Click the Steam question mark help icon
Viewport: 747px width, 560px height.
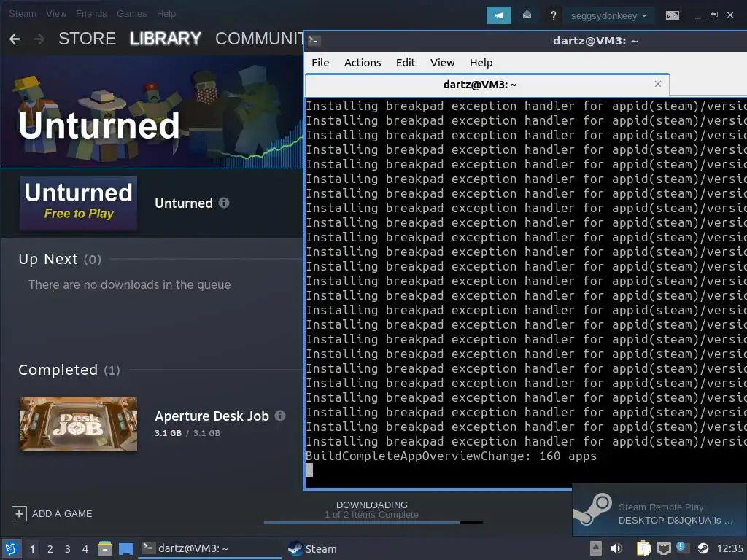pos(553,16)
